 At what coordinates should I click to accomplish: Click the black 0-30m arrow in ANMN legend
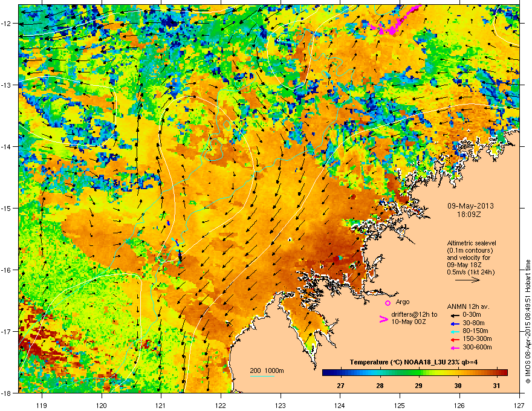[x=455, y=316]
